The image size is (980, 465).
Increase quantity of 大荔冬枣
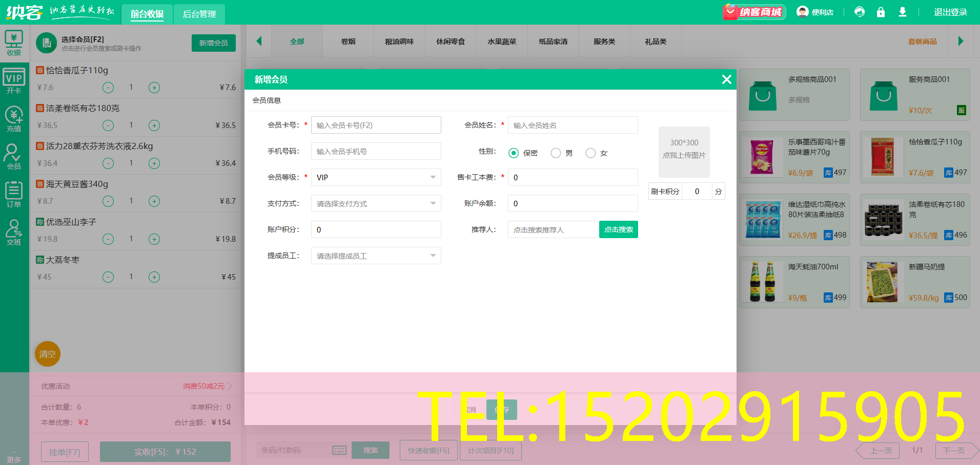tap(154, 277)
